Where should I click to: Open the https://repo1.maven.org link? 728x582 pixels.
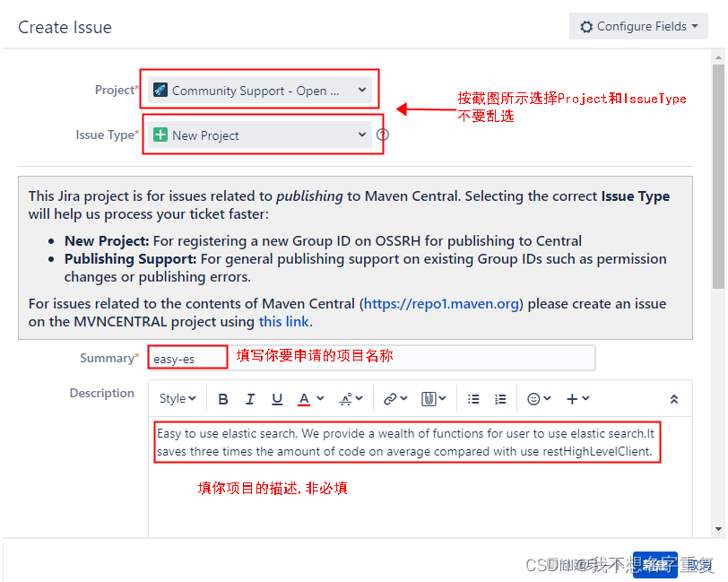[x=441, y=304]
